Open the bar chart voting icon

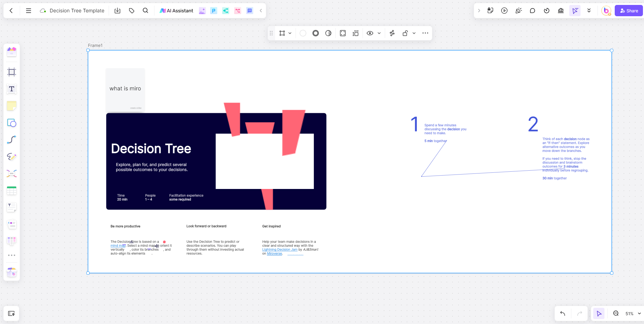coord(561,11)
